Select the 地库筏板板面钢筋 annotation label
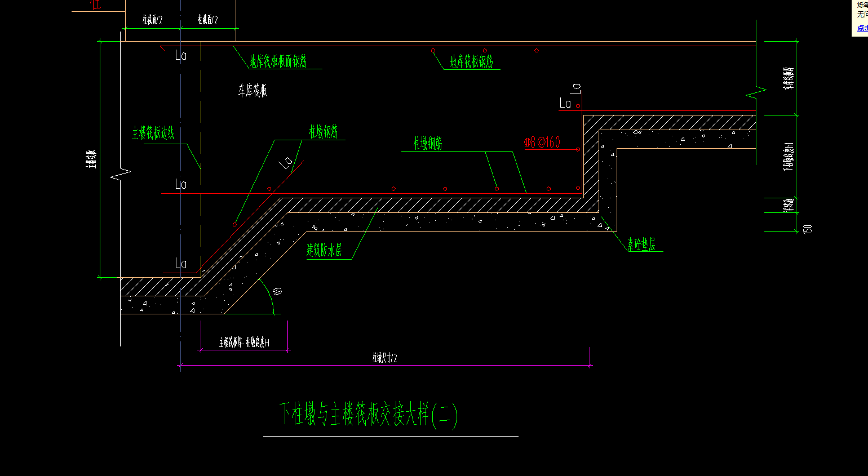 click(x=278, y=61)
